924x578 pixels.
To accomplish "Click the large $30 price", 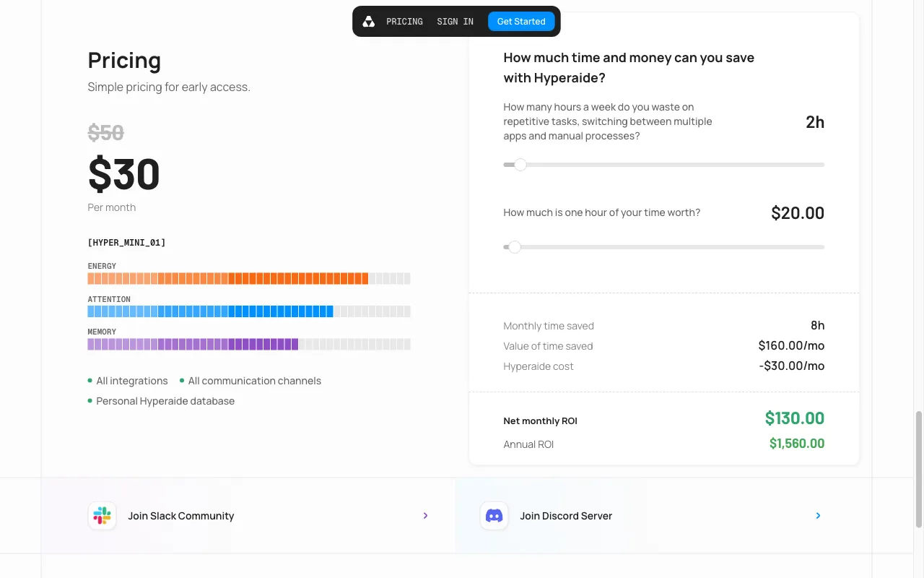I will [124, 174].
